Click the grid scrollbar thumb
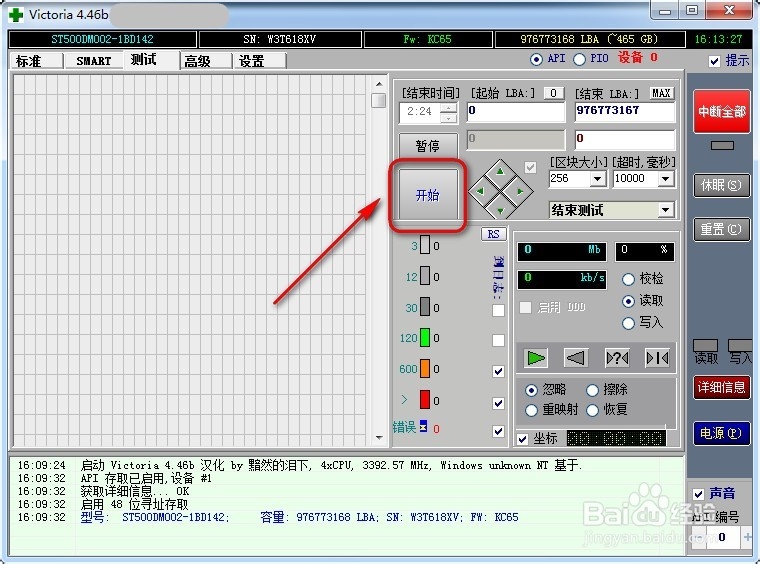The image size is (760, 564). [x=379, y=100]
